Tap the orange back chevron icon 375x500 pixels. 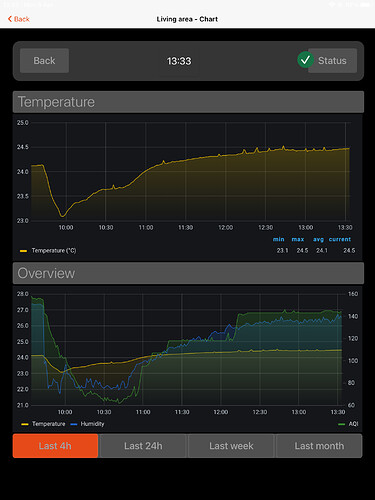coord(10,19)
